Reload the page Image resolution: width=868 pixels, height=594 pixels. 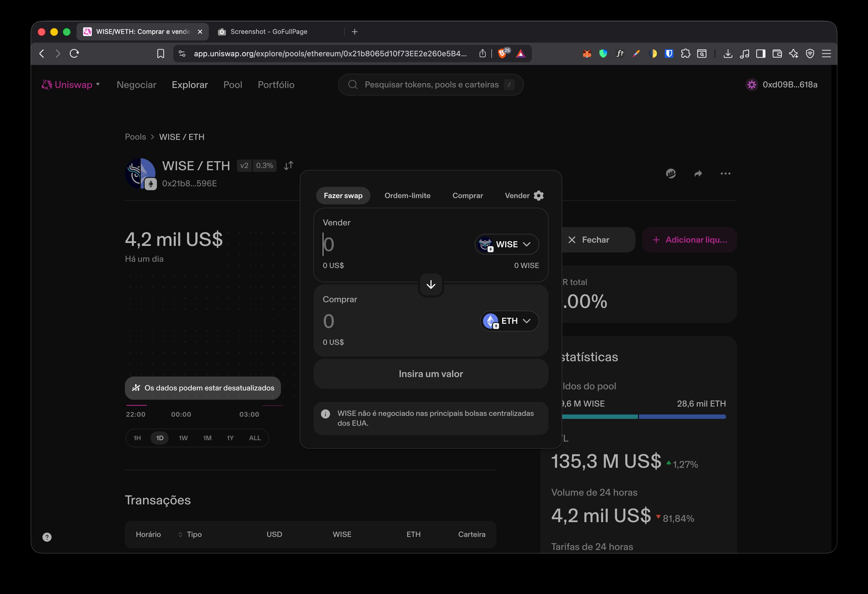pos(74,53)
